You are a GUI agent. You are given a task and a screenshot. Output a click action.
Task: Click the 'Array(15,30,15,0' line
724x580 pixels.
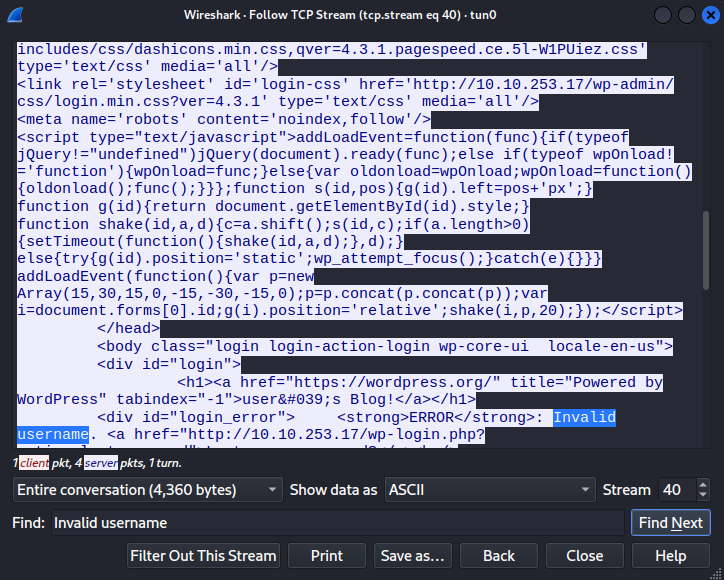point(282,293)
